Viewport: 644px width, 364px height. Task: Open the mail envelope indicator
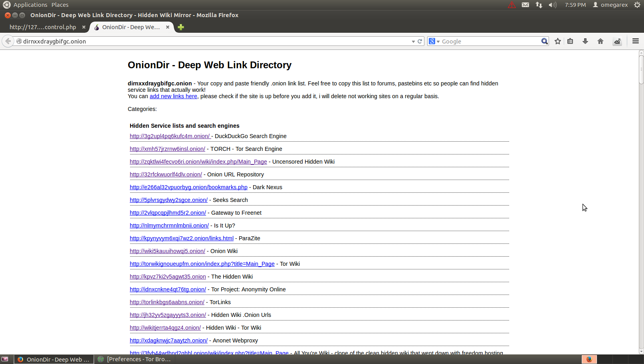[525, 5]
